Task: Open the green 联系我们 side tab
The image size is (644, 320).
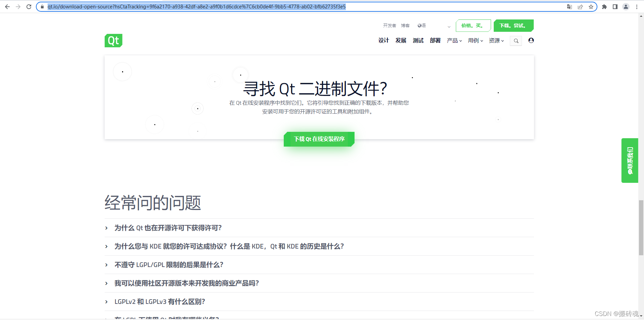Action: 630,160
